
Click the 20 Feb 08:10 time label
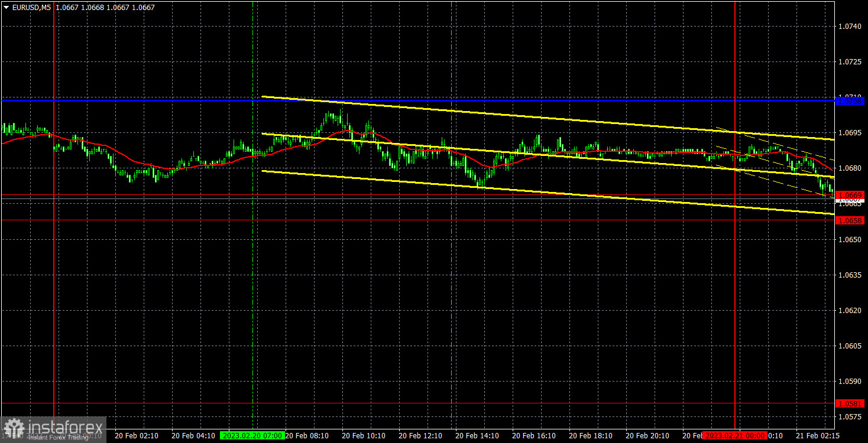[x=307, y=435]
